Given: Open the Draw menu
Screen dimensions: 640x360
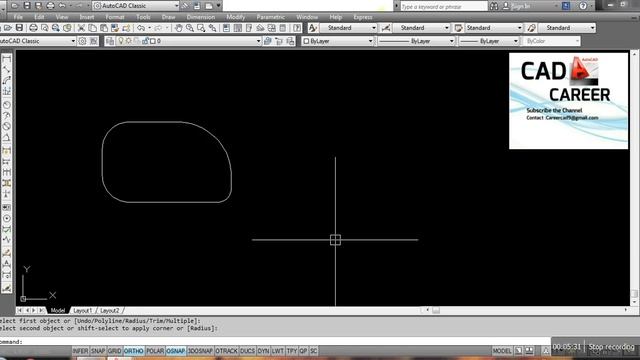Looking at the screenshot, I should click(169, 17).
